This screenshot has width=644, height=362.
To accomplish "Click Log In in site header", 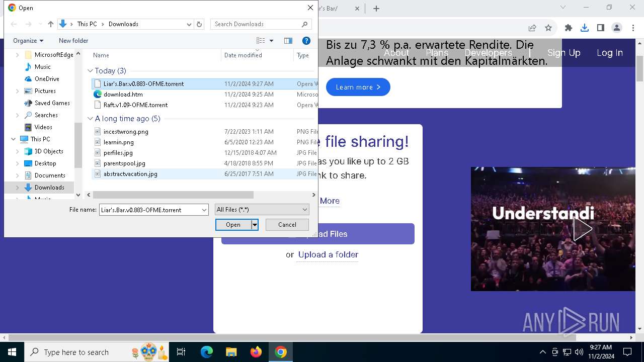I will [610, 53].
